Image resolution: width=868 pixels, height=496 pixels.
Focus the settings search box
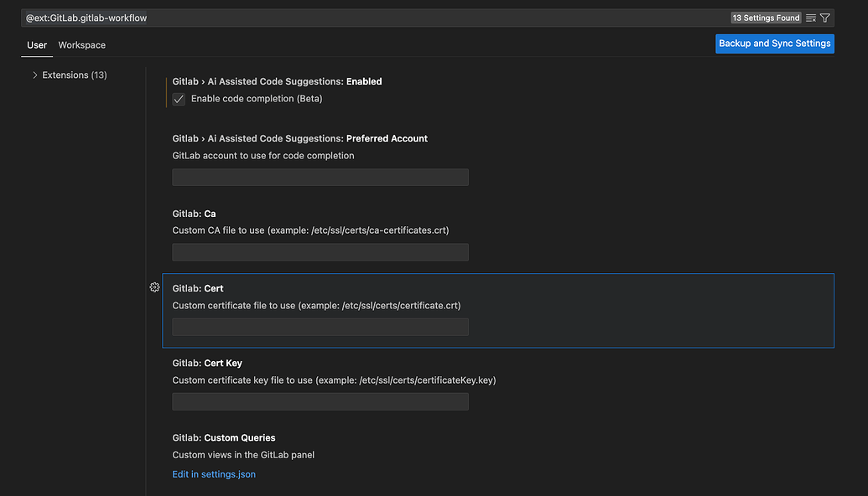point(369,18)
